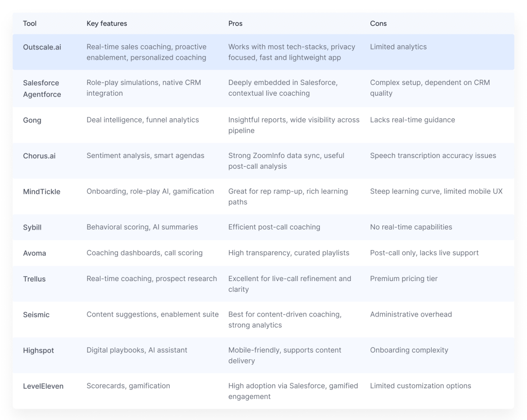
Task: Click the "Premium pricing tier" cell
Action: coord(403,279)
